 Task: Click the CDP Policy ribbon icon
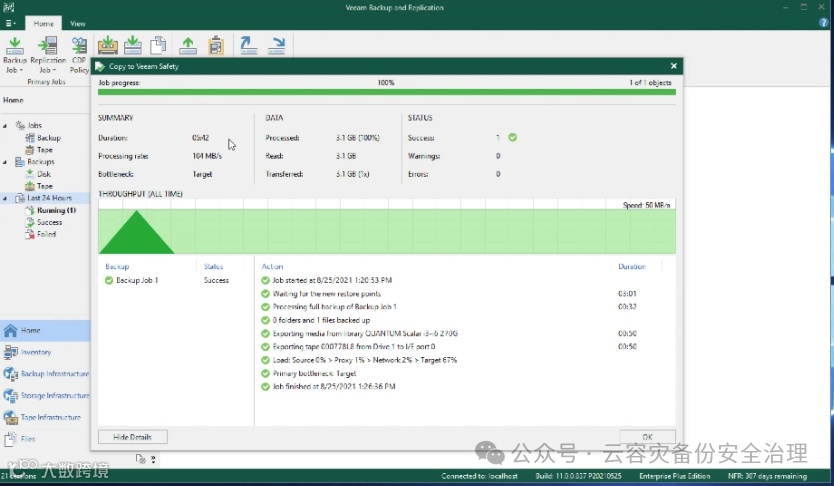point(79,46)
